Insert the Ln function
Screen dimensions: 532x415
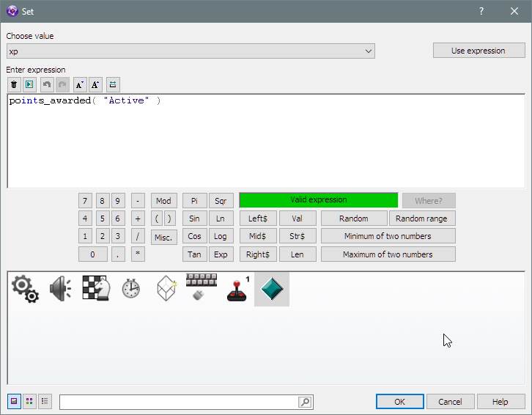221,218
